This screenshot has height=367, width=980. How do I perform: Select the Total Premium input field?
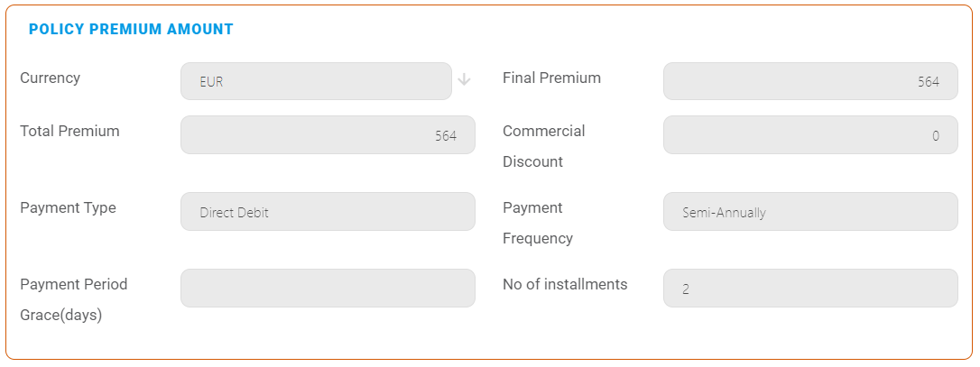[328, 135]
